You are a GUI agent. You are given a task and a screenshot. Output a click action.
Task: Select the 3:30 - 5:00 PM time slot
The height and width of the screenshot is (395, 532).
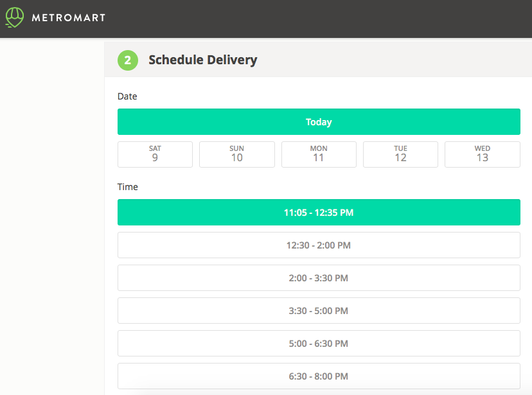(319, 311)
